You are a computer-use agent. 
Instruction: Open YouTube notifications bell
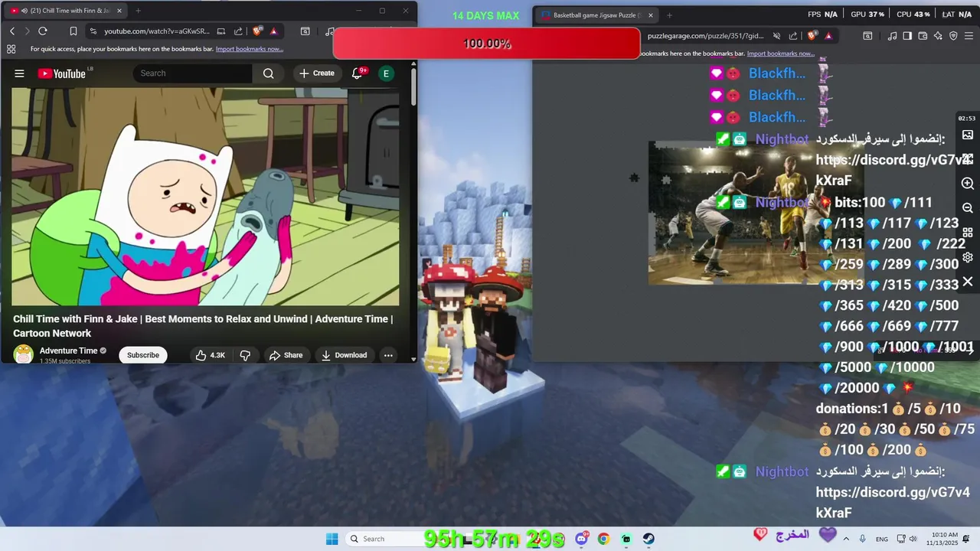click(357, 73)
